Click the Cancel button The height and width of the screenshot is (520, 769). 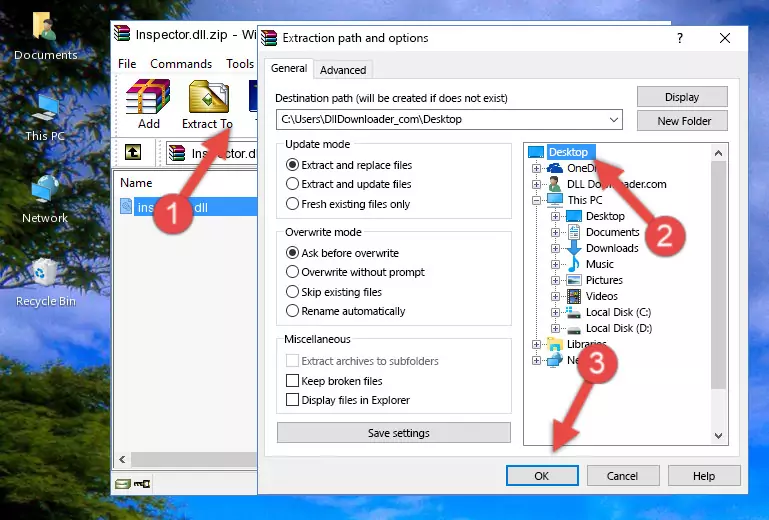(623, 476)
